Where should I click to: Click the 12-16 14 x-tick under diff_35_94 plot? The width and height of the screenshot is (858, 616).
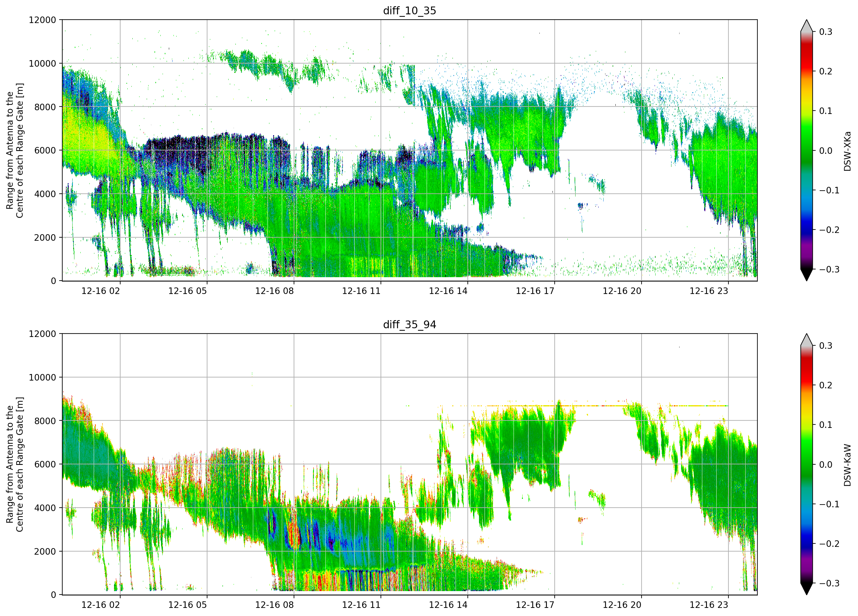point(448,605)
